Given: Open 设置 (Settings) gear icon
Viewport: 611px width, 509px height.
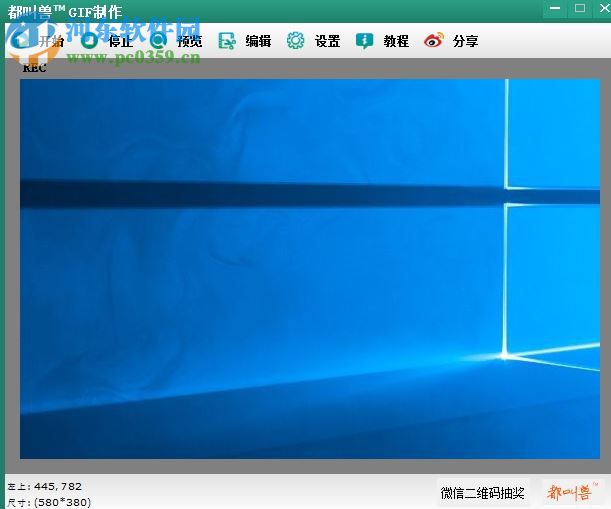Looking at the screenshot, I should click(x=295, y=41).
